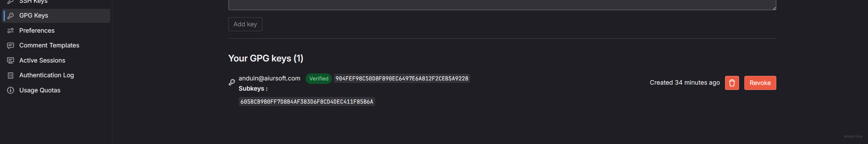Click the Usage Quotas gauge icon
The image size is (868, 144).
(11, 90)
